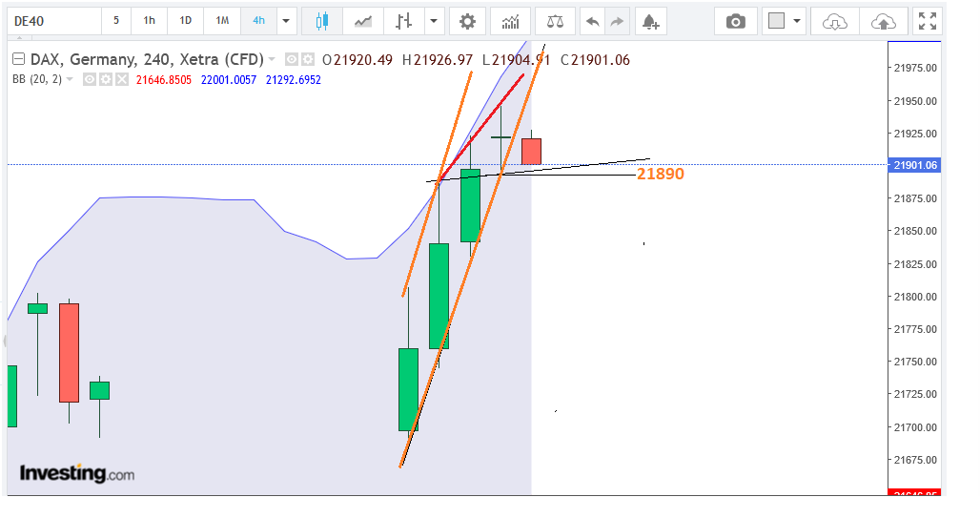Collapse the DAX legend with minus box
The width and height of the screenshot is (980, 518).
[x=18, y=59]
